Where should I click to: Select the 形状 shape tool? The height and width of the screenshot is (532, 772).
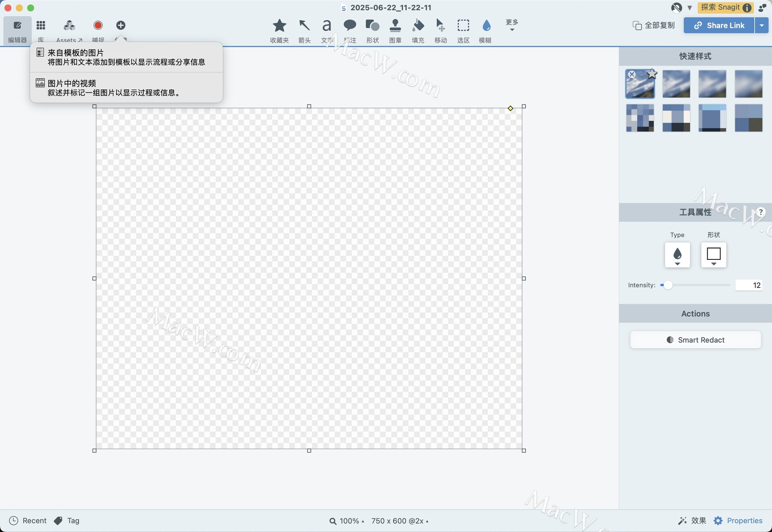[372, 31]
